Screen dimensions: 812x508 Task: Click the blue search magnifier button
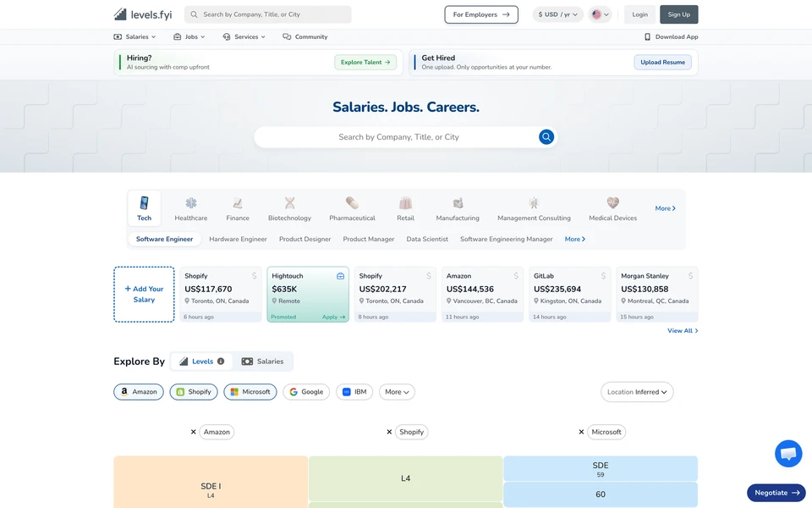[x=546, y=137]
